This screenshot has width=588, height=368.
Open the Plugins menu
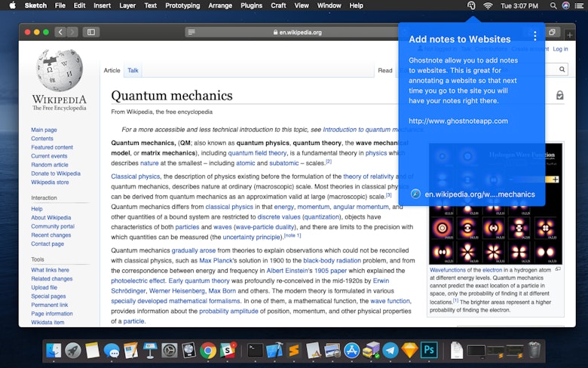pos(251,5)
